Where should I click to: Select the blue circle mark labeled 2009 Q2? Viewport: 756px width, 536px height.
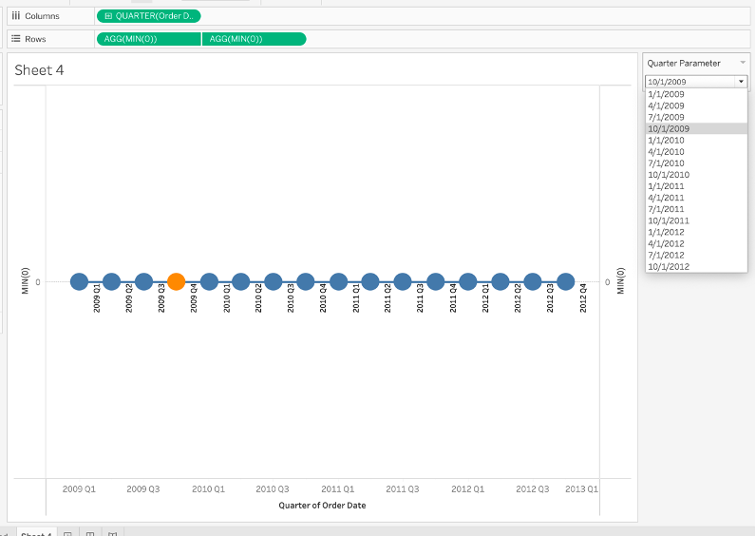pyautogui.click(x=111, y=281)
